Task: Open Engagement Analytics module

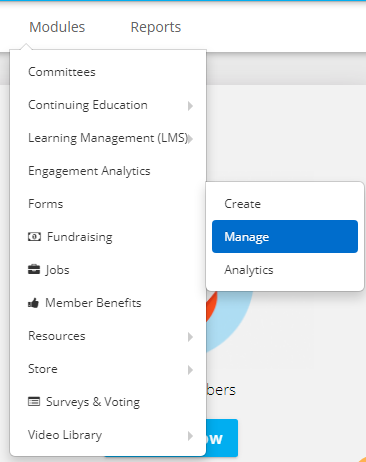Action: [x=89, y=171]
